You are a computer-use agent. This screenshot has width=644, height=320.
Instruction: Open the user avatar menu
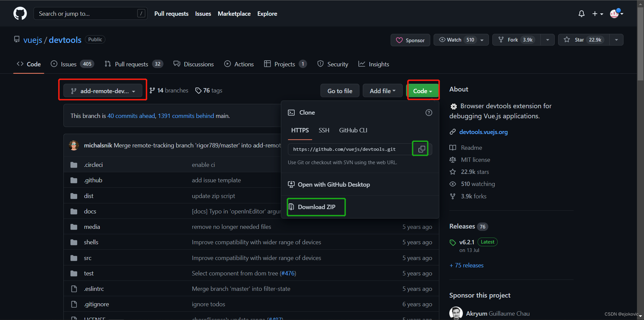(x=616, y=14)
